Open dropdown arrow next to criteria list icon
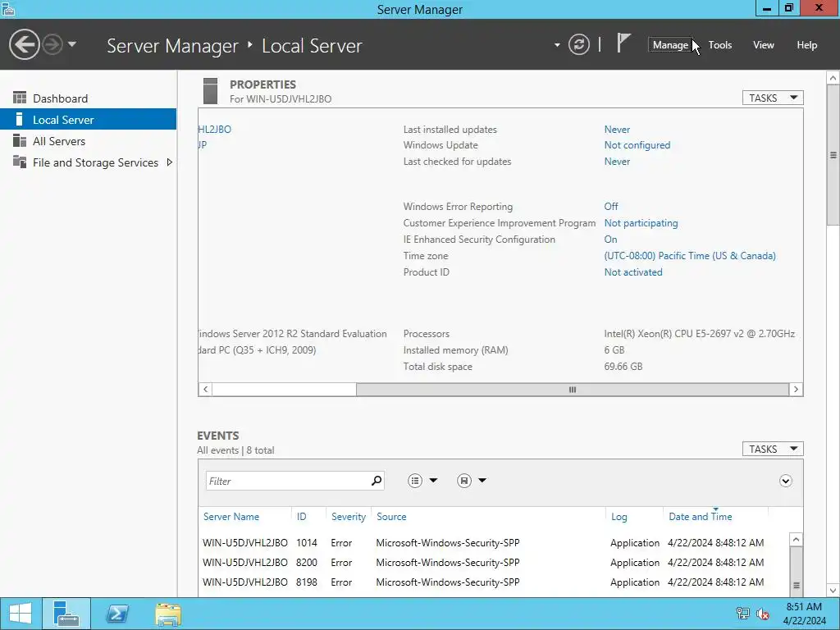Screen dimensions: 840x630 (x=433, y=481)
